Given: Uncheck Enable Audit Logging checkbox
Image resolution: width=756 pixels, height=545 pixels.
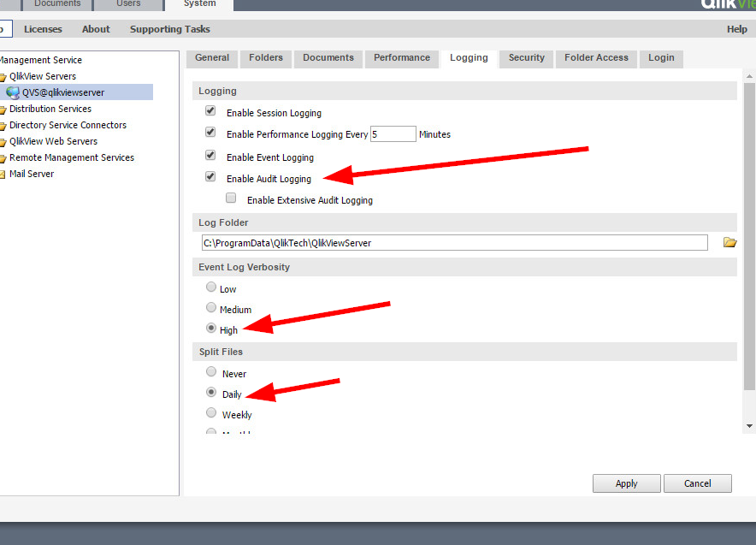Looking at the screenshot, I should (210, 176).
